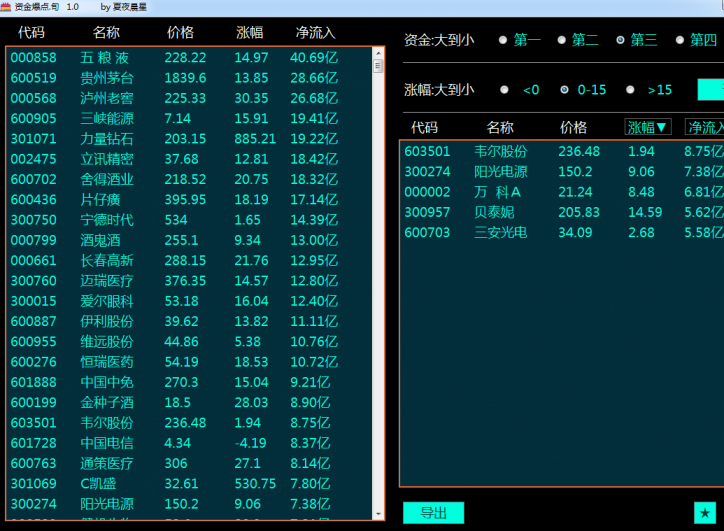Click right table 代码 column header
The image size is (724, 531).
424,127
